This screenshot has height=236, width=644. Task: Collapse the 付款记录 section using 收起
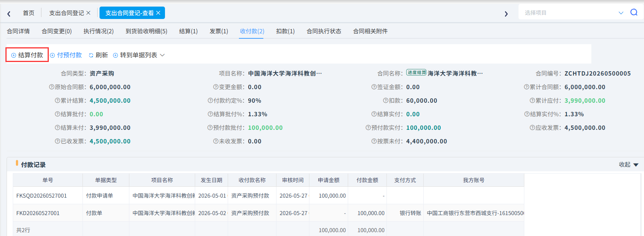[x=629, y=165]
